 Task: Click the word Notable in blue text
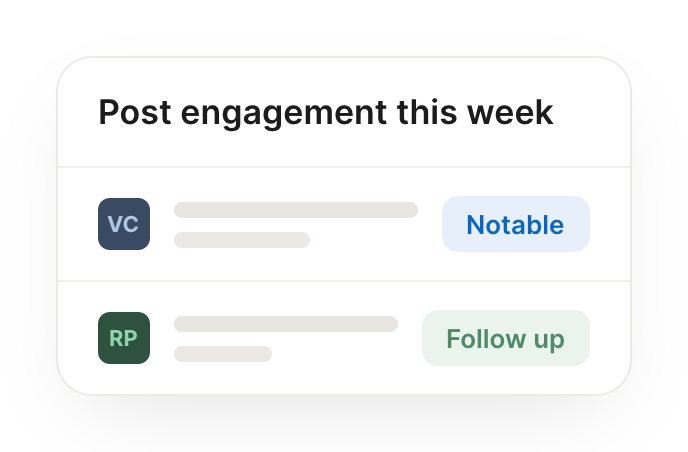(x=515, y=225)
